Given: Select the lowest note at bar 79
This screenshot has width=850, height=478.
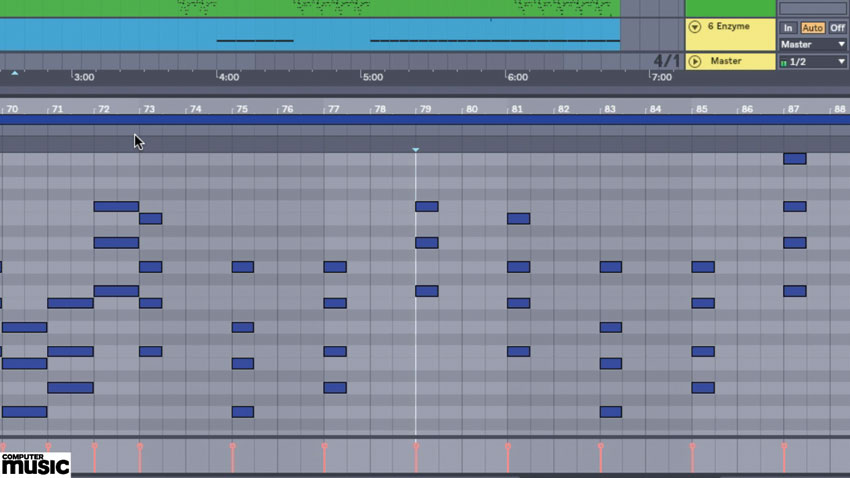Looking at the screenshot, I should coord(427,291).
